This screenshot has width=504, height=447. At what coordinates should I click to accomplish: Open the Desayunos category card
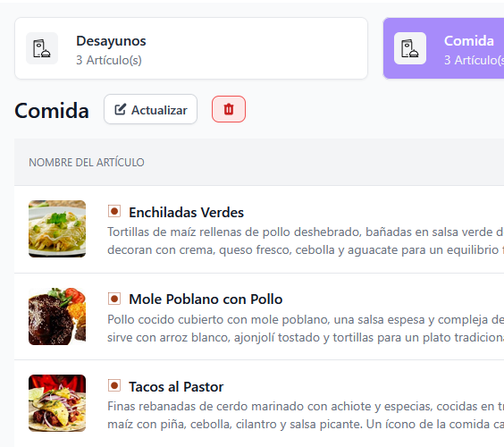191,48
